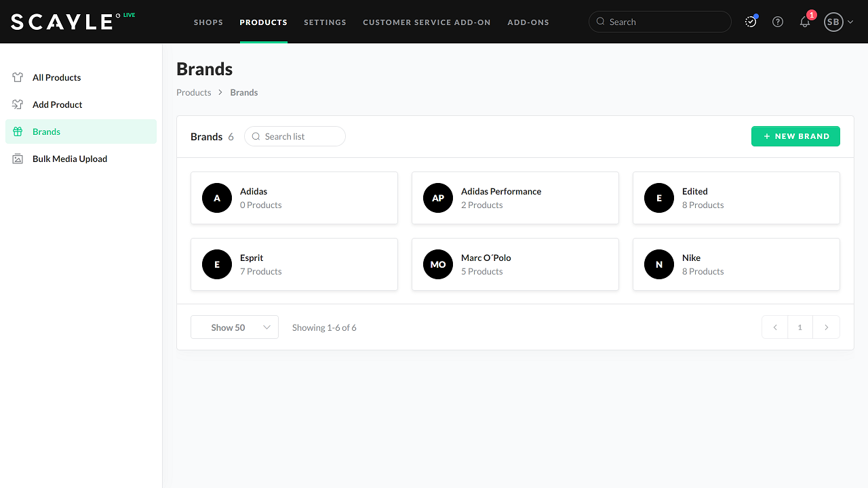Open the Settings menu in top navigation

point(325,22)
